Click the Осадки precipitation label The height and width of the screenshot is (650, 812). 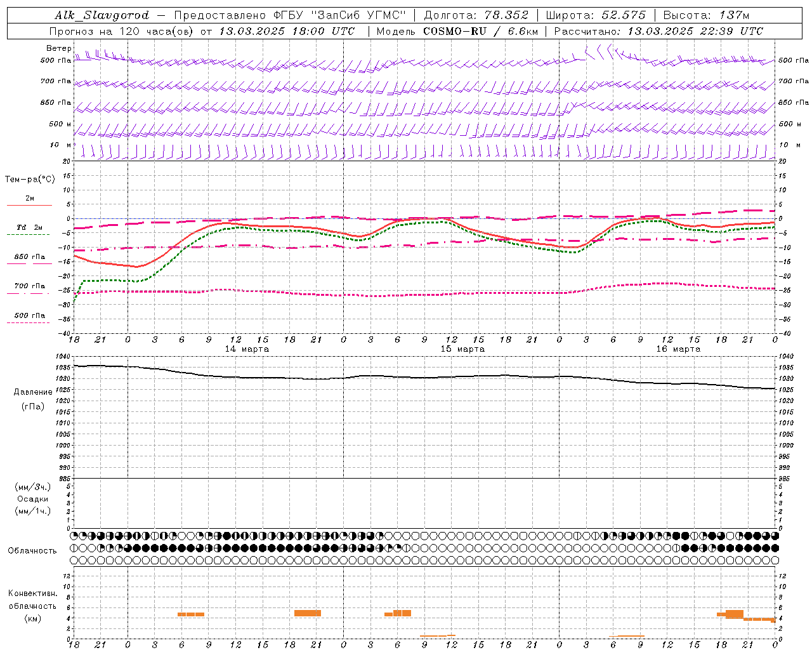33,499
